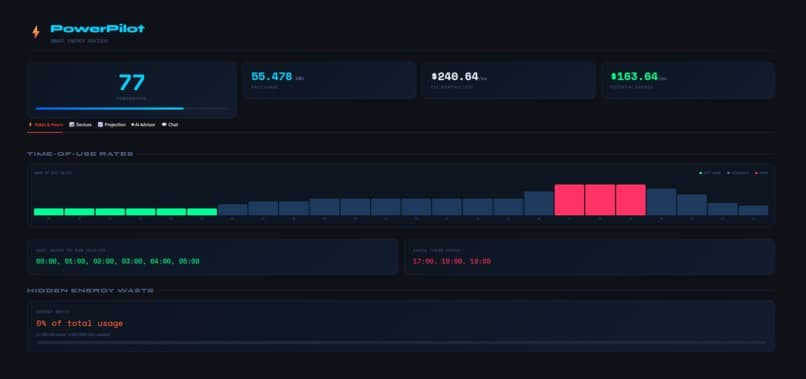Viewport: 806px width, 379px height.
Task: Click the 55.478 kWh usage card
Action: point(329,80)
